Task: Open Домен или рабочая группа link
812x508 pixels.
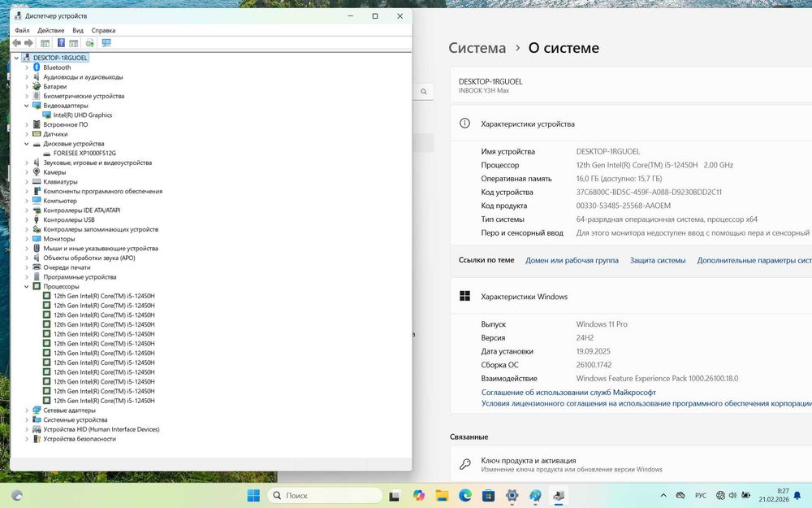Action: [x=572, y=260]
